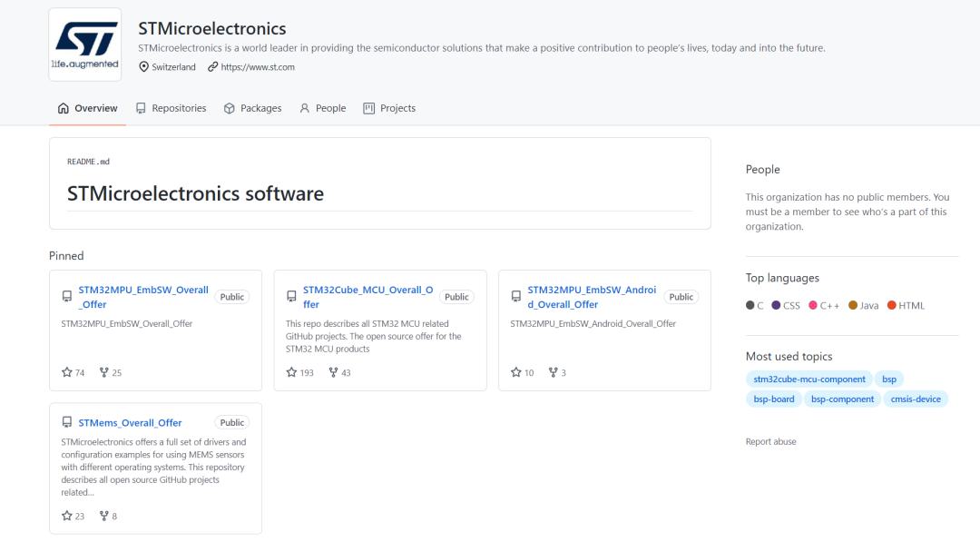The height and width of the screenshot is (552, 980).
Task: Click the link chain icon beside st.com
Action: point(213,67)
